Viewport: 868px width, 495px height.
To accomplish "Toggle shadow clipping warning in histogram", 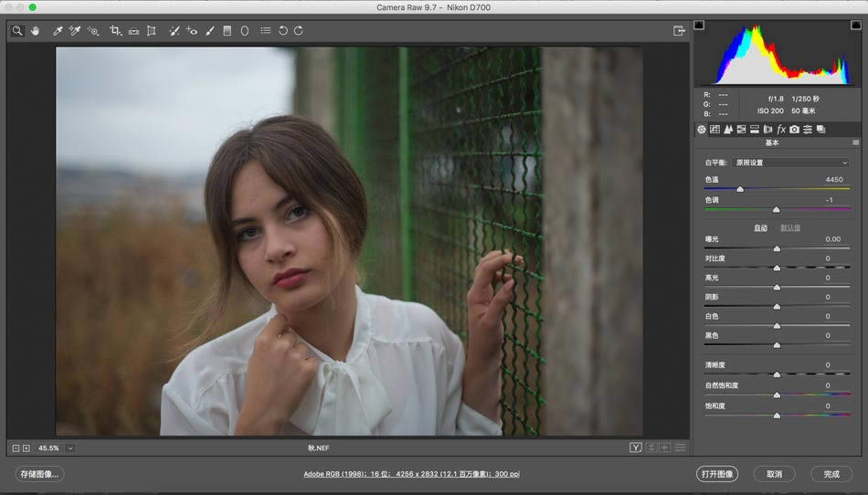I will point(699,25).
